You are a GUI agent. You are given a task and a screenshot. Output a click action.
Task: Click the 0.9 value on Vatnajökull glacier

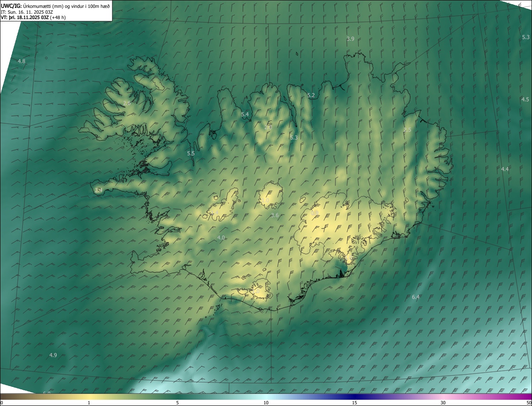tap(315, 213)
